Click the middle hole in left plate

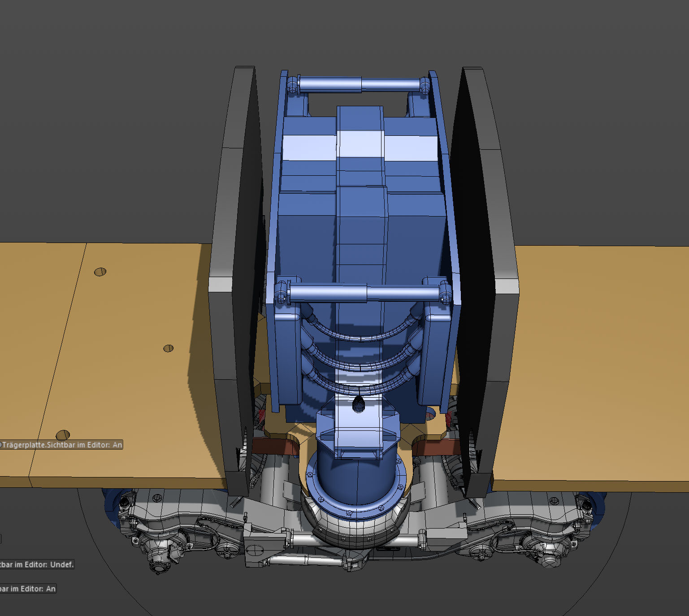[168, 348]
